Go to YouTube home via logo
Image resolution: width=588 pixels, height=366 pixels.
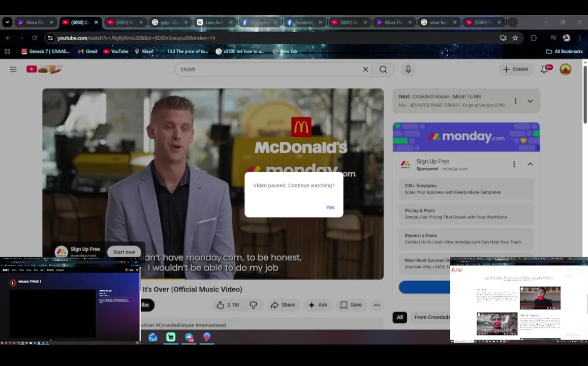[44, 69]
